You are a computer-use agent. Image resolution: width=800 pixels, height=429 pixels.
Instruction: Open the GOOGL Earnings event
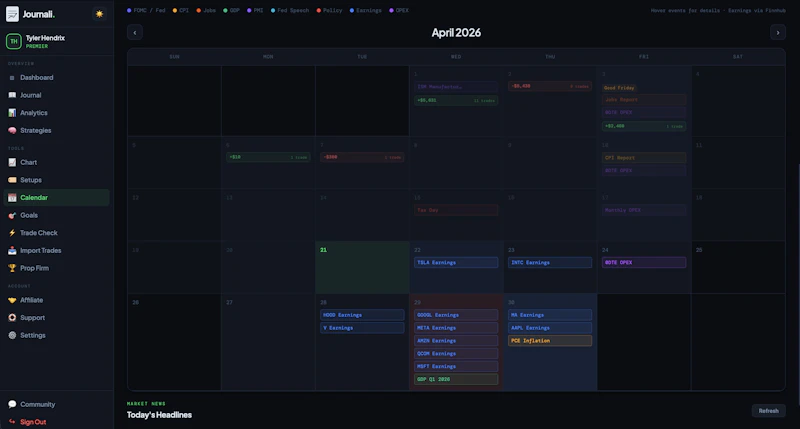456,315
